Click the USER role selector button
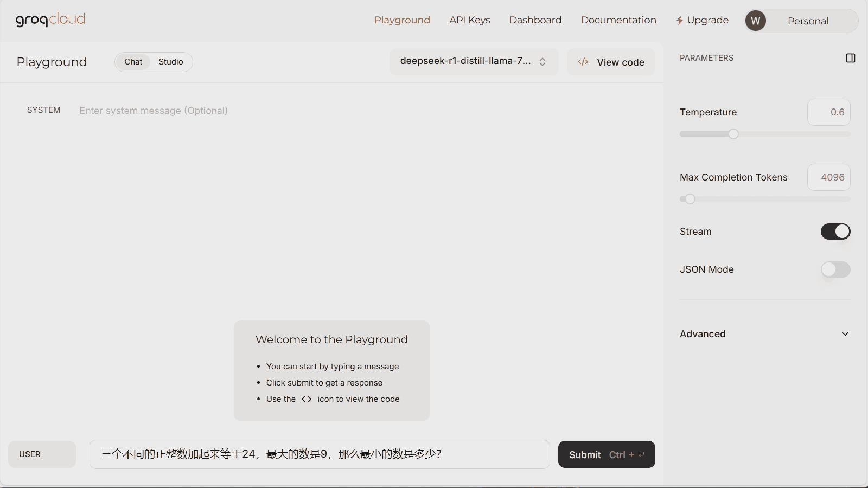The width and height of the screenshot is (868, 488). [x=42, y=454]
